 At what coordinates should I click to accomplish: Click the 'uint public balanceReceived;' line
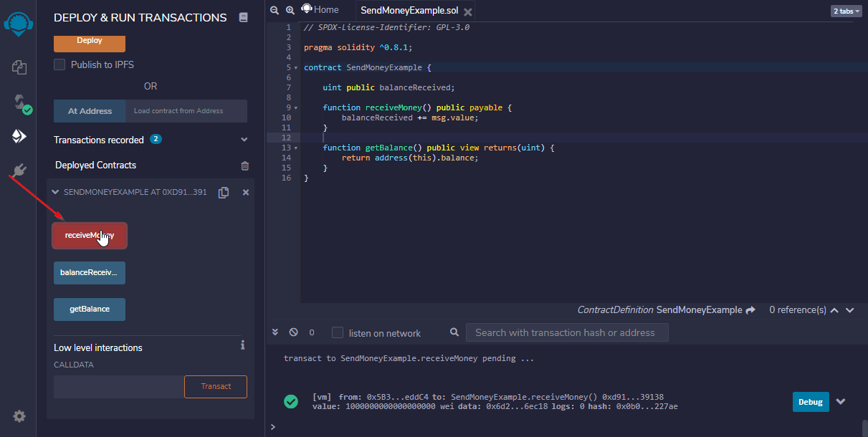pos(389,87)
